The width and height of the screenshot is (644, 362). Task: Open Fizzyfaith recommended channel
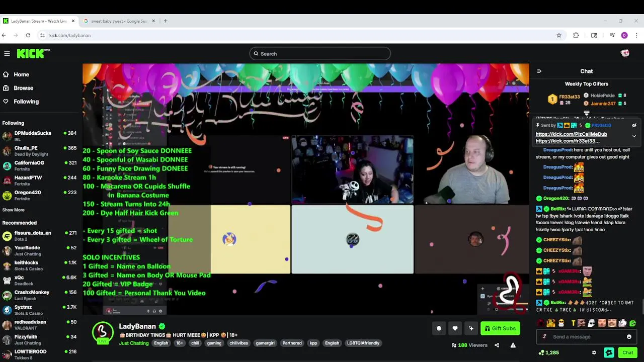(39, 339)
